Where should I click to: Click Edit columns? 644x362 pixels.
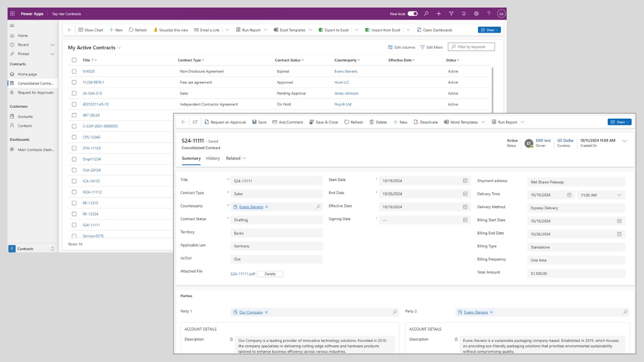[401, 47]
